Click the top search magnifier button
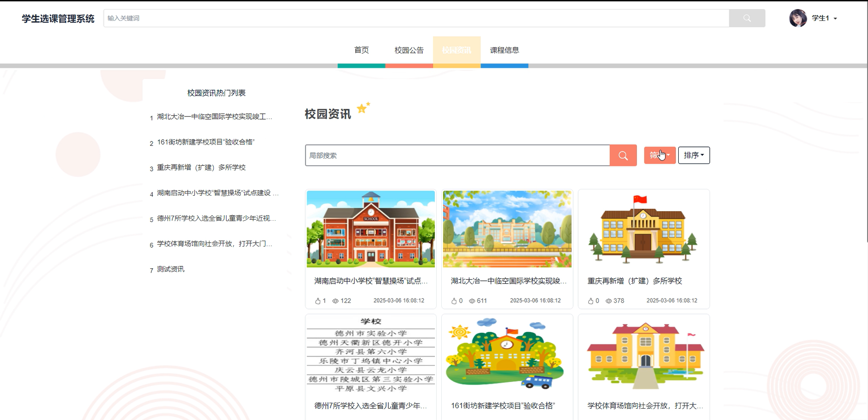868x420 pixels. (x=747, y=18)
